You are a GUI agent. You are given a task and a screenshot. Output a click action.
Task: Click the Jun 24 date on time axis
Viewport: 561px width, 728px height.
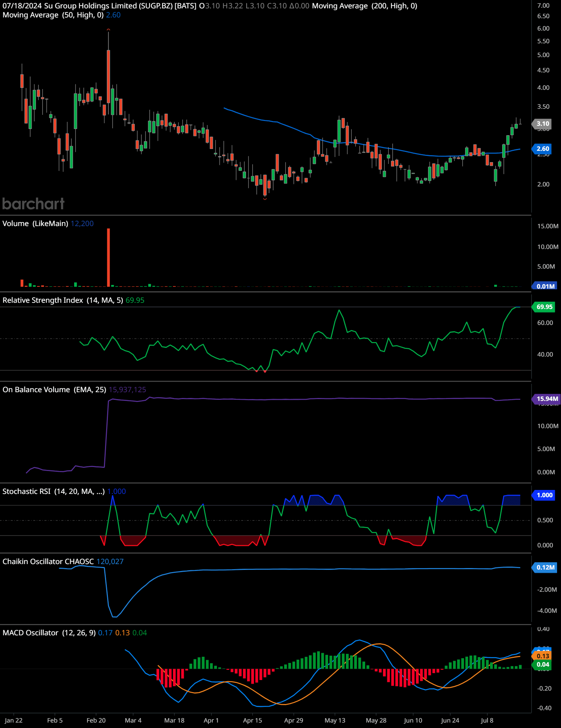coord(450,720)
